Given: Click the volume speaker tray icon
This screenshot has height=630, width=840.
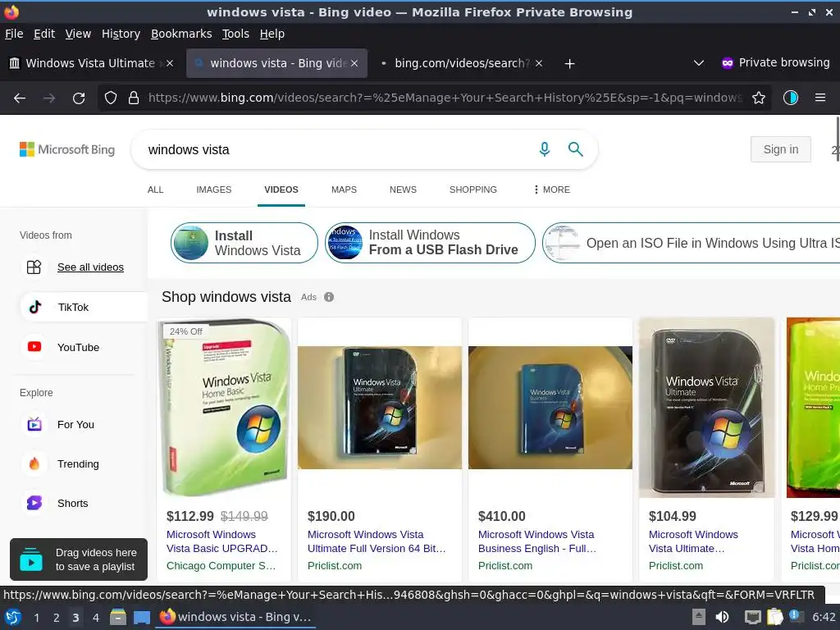Looking at the screenshot, I should click(722, 617).
